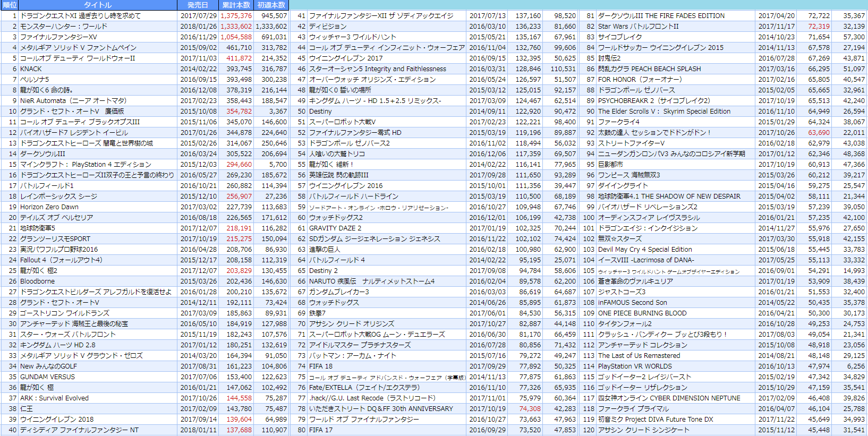Click the 初週本数 column header
Viewport: 868px width, 436px height.
[271, 5]
